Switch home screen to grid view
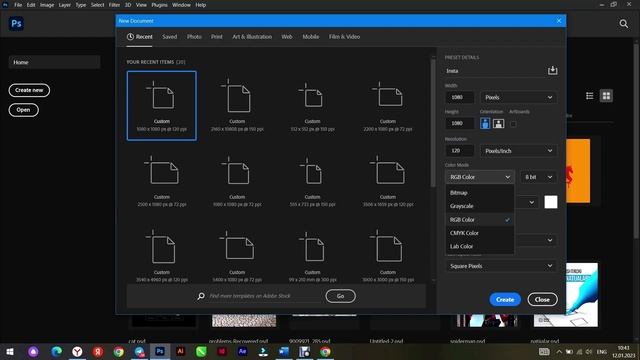This screenshot has width=640, height=360. [606, 96]
